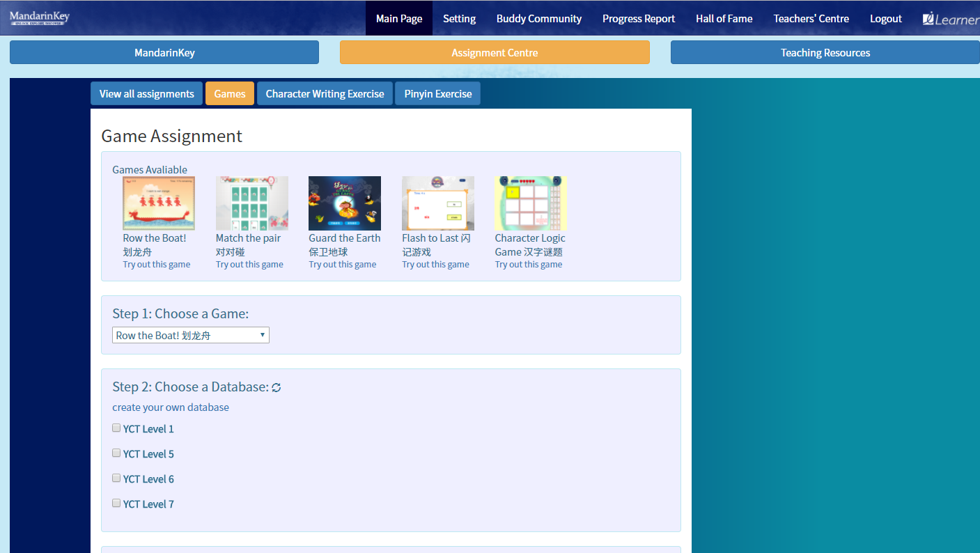Click Logout in the top navigation
The image size is (980, 553).
[x=886, y=18]
